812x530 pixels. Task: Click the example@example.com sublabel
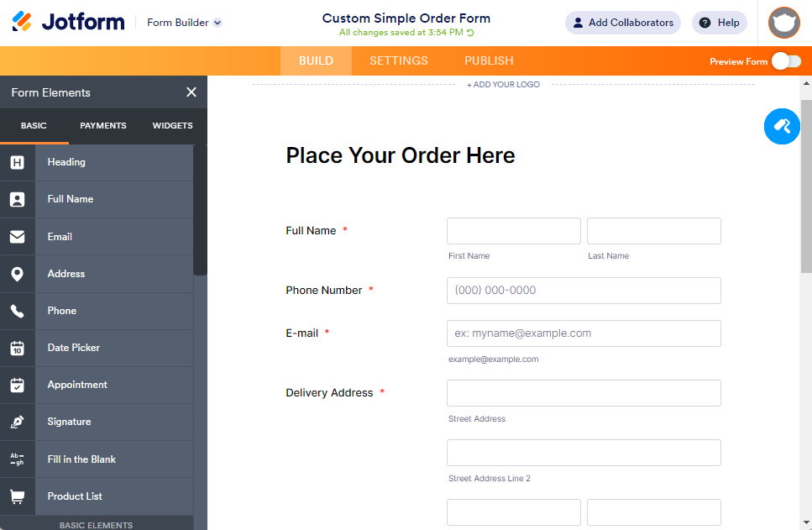tap(493, 359)
